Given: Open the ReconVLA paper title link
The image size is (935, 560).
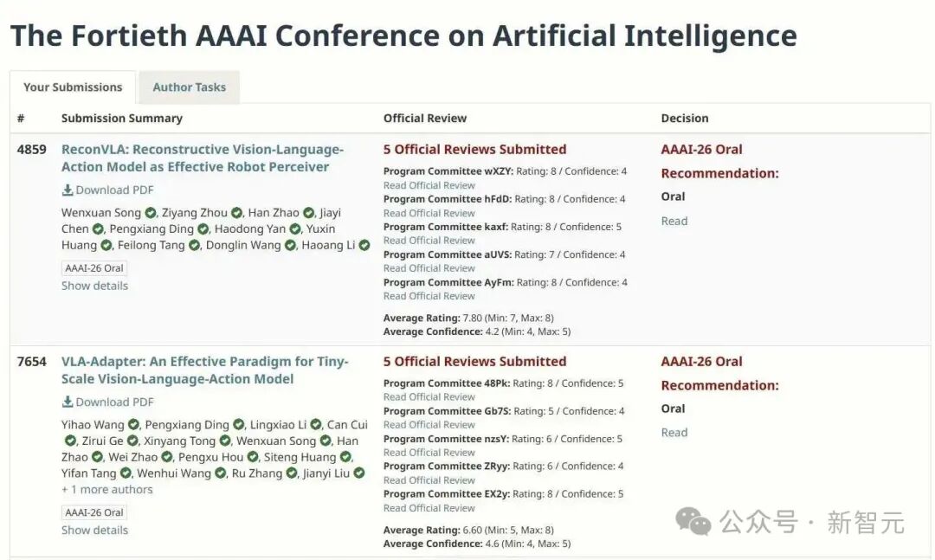Looking at the screenshot, I should coord(203,158).
